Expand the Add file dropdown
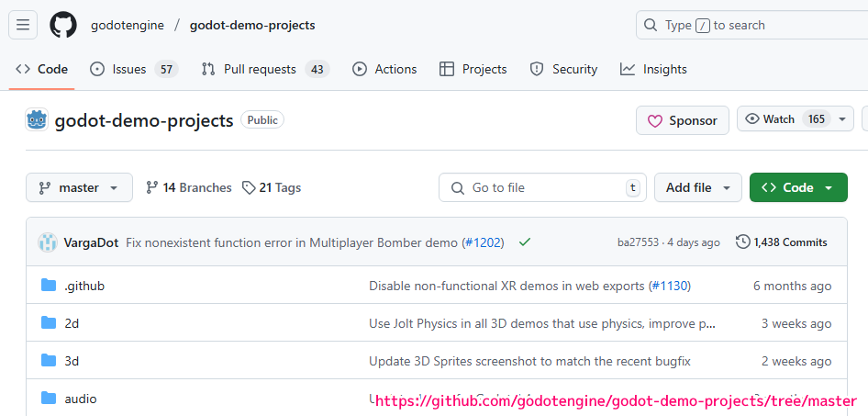 coord(698,187)
